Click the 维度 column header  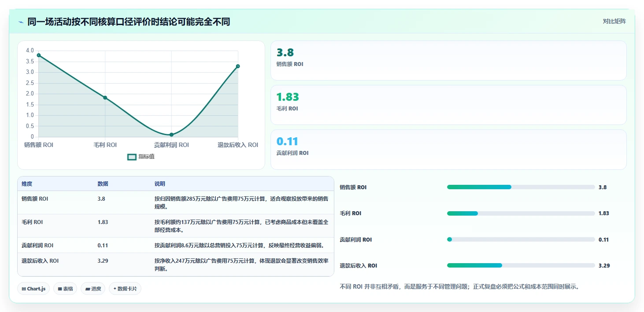(x=27, y=184)
